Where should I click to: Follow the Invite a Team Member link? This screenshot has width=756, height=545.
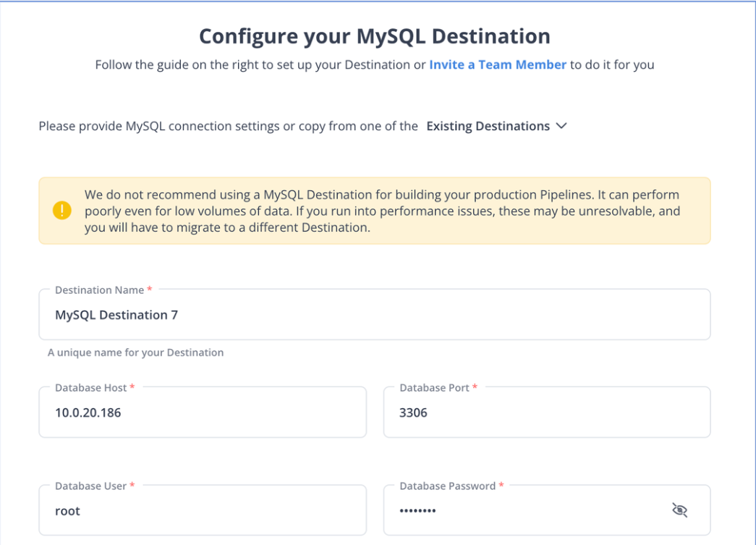coord(498,64)
